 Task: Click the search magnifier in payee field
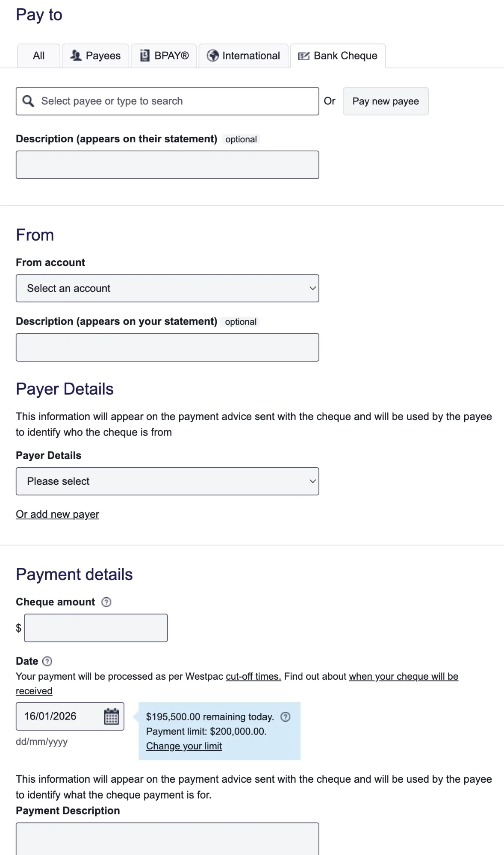click(x=29, y=101)
